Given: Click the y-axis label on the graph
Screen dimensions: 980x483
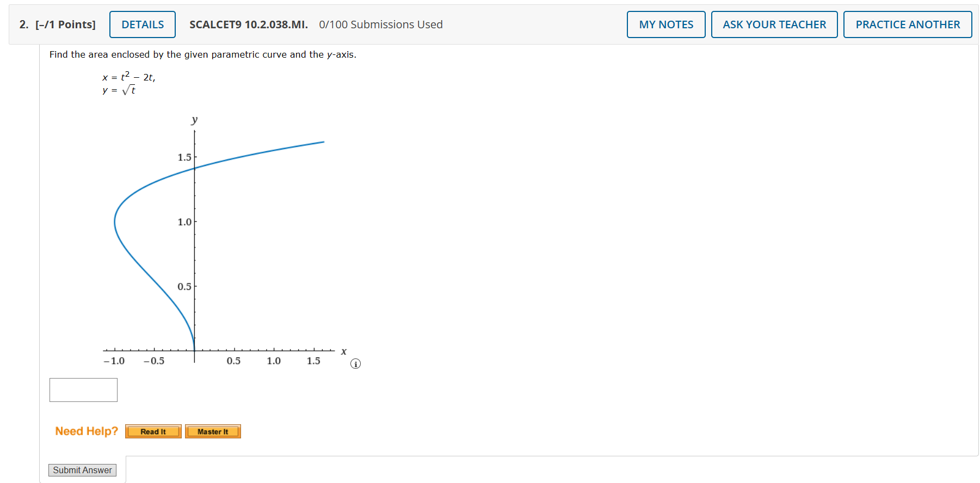Looking at the screenshot, I should 193,119.
